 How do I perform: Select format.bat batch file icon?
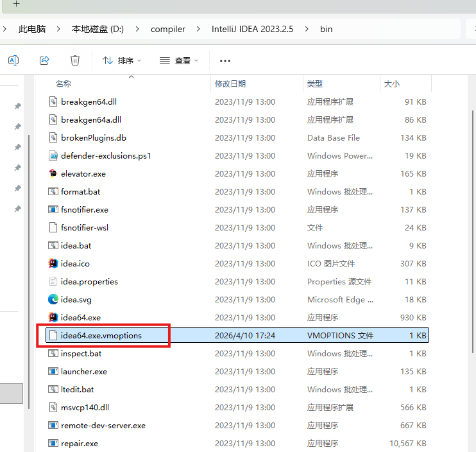[x=53, y=191]
